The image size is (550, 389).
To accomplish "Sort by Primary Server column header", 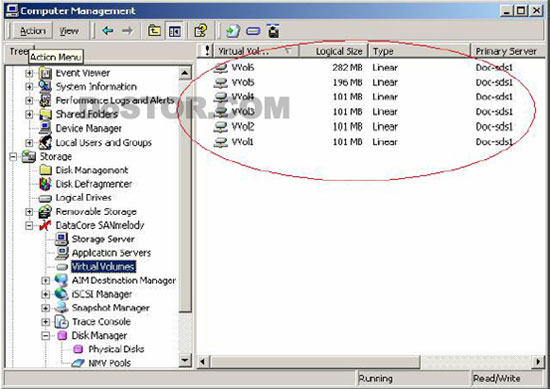I will tap(507, 51).
